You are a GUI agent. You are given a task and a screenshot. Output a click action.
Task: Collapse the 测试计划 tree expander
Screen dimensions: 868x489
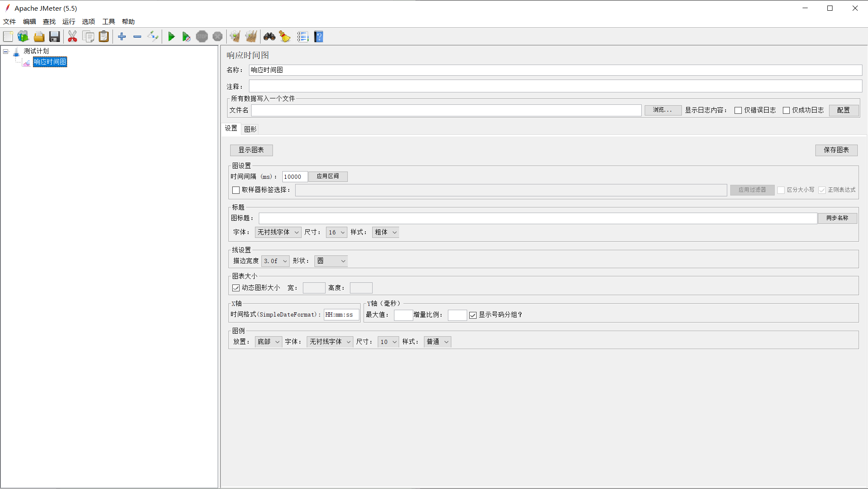click(x=6, y=51)
